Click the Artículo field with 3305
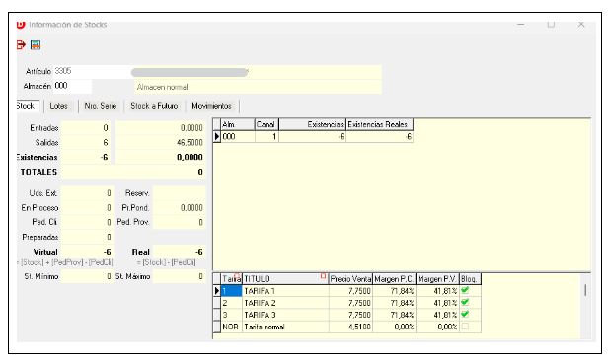Image resolution: width=611 pixels, height=364 pixels. click(x=92, y=72)
